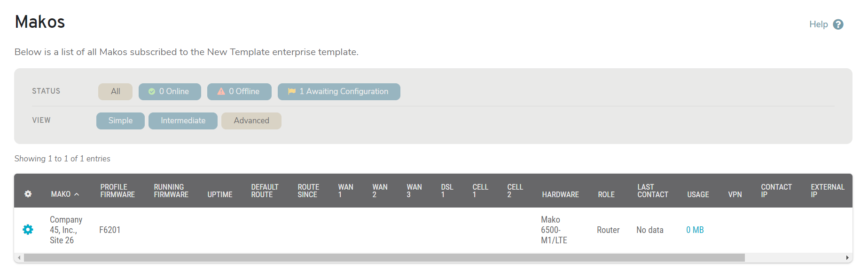Open Help using the question mark icon
The height and width of the screenshot is (280, 868).
[838, 24]
